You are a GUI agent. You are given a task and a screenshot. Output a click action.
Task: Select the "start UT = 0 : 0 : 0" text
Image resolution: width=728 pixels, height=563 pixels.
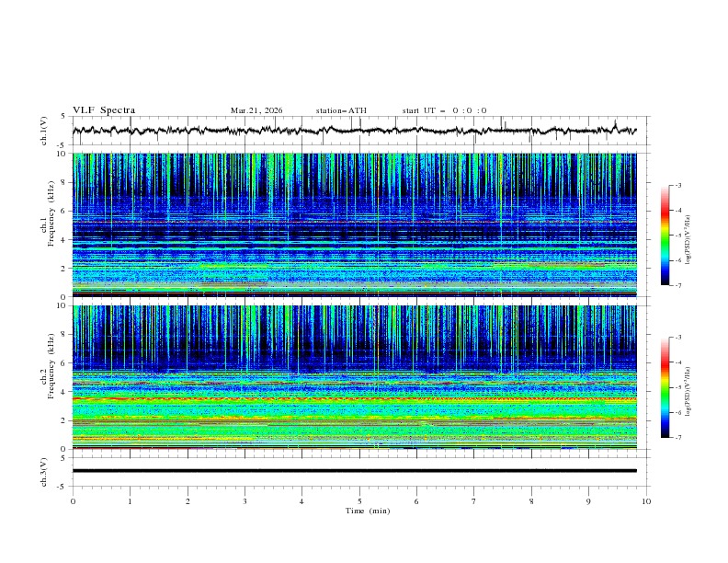point(444,110)
